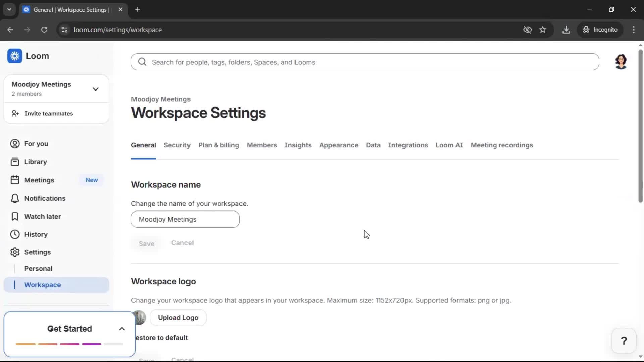Open the help question mark bubble
Screen dimensions: 644x362
[624, 340]
